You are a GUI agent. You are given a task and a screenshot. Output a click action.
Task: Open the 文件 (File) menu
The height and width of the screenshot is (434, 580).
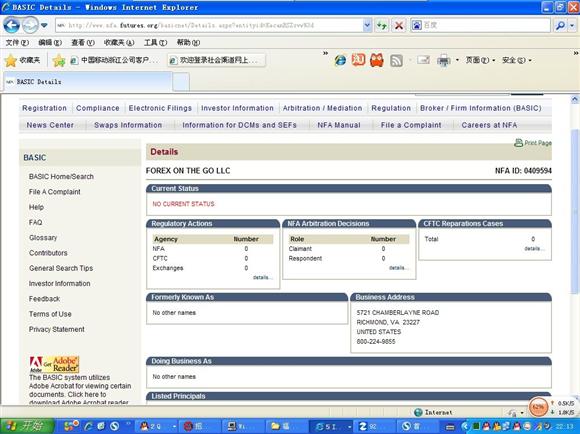tap(17, 43)
